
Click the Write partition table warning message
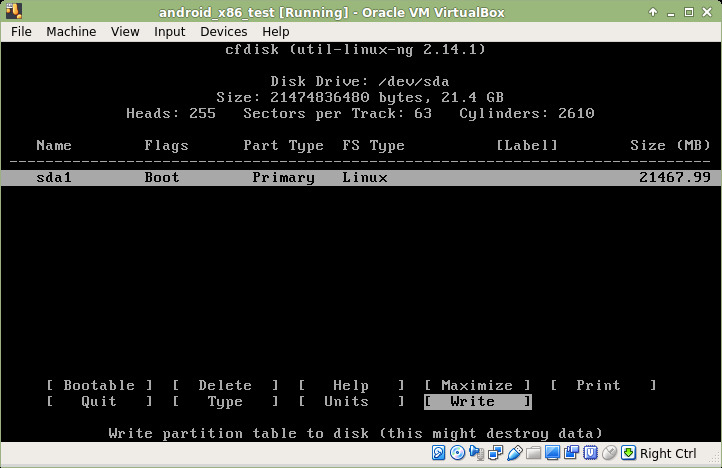pyautogui.click(x=355, y=433)
